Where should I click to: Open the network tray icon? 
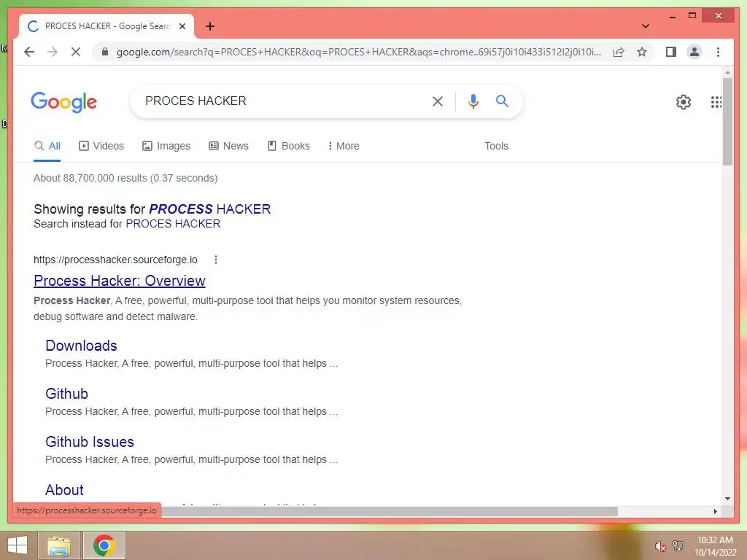(678, 546)
